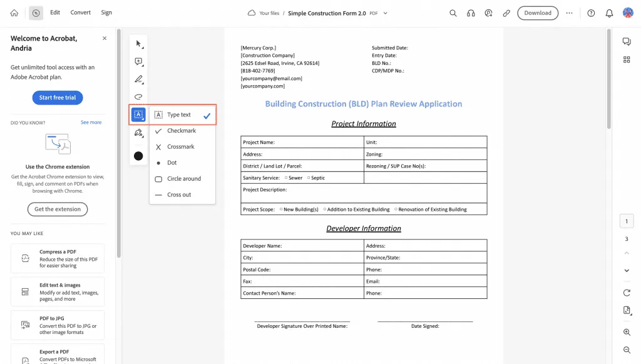Select the freeform draw tool
Image resolution: width=641 pixels, height=364 pixels.
point(138,97)
